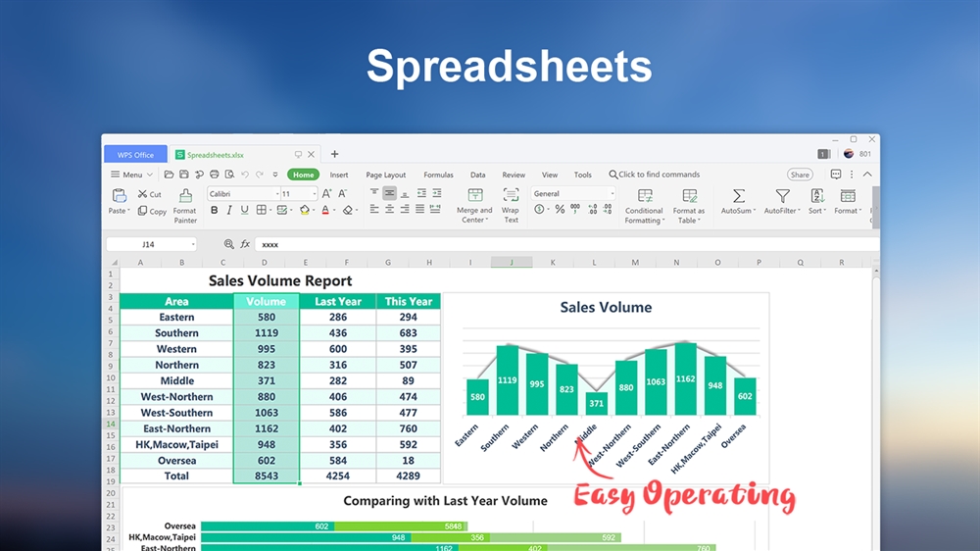Click the decrease indent icon
Screen dimensions: 980x551
pos(421,193)
